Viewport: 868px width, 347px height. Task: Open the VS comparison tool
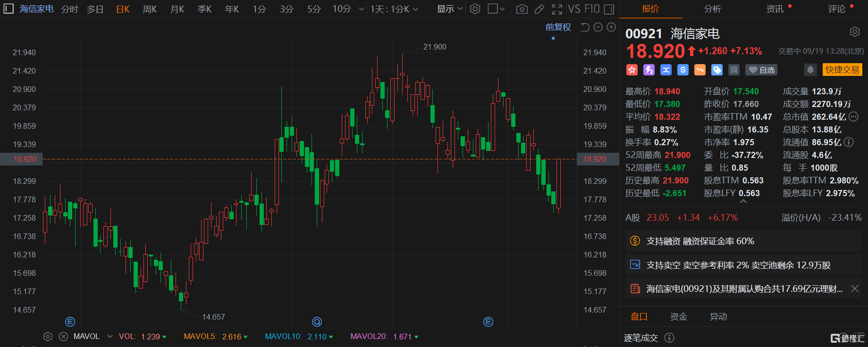(x=574, y=9)
